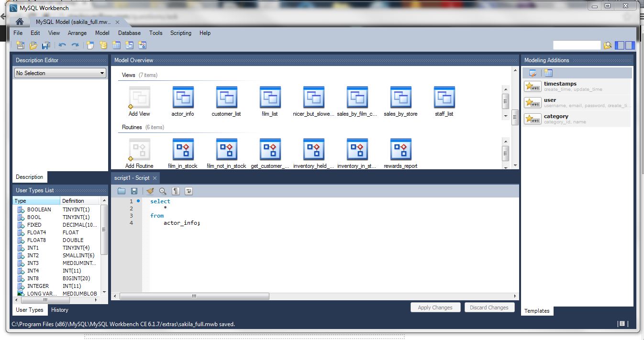
Task: Click the Description tab
Action: pyautogui.click(x=30, y=177)
